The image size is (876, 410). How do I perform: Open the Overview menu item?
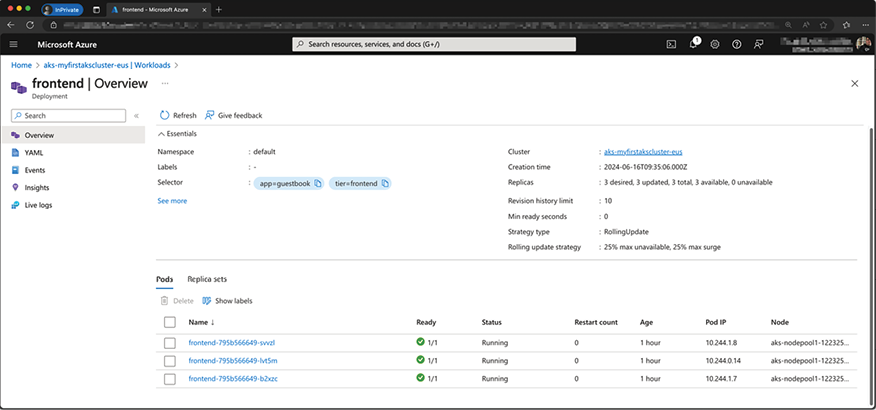(73, 135)
